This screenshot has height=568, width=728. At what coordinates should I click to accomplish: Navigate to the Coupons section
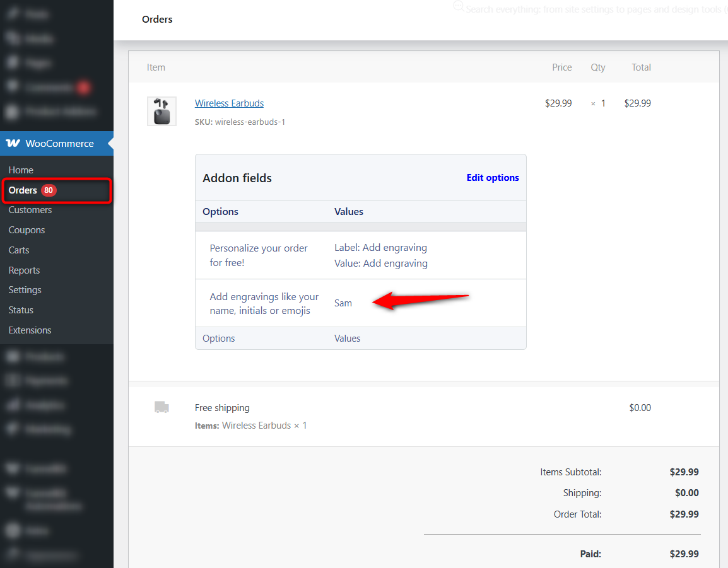26,229
